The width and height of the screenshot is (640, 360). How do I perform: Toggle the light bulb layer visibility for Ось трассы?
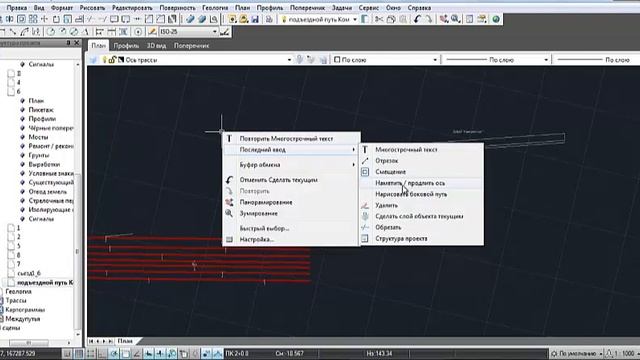point(104,60)
